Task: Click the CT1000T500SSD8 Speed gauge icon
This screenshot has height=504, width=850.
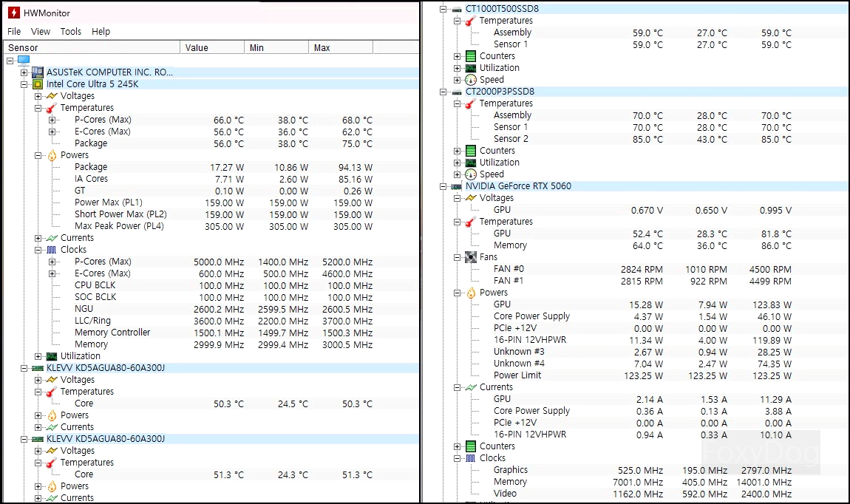Action: 471,80
